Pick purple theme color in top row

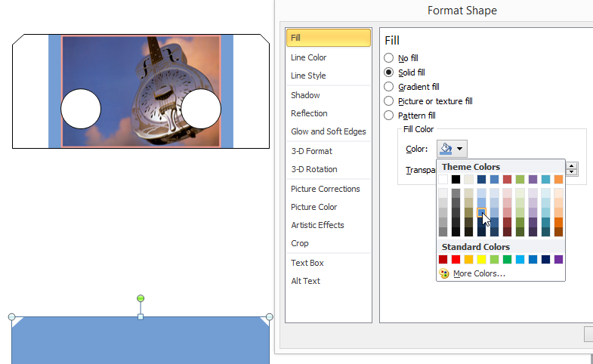coord(533,179)
